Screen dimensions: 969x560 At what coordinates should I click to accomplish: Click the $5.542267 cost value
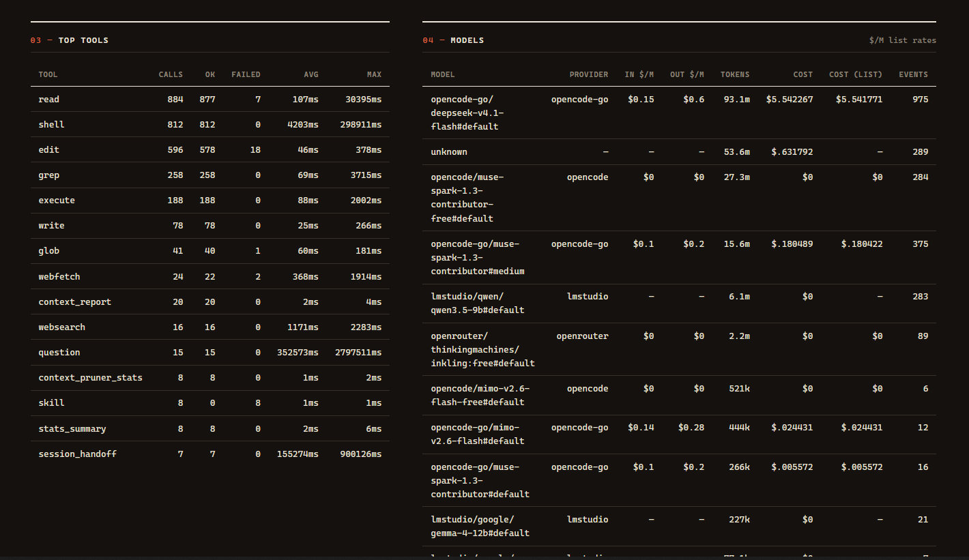790,100
